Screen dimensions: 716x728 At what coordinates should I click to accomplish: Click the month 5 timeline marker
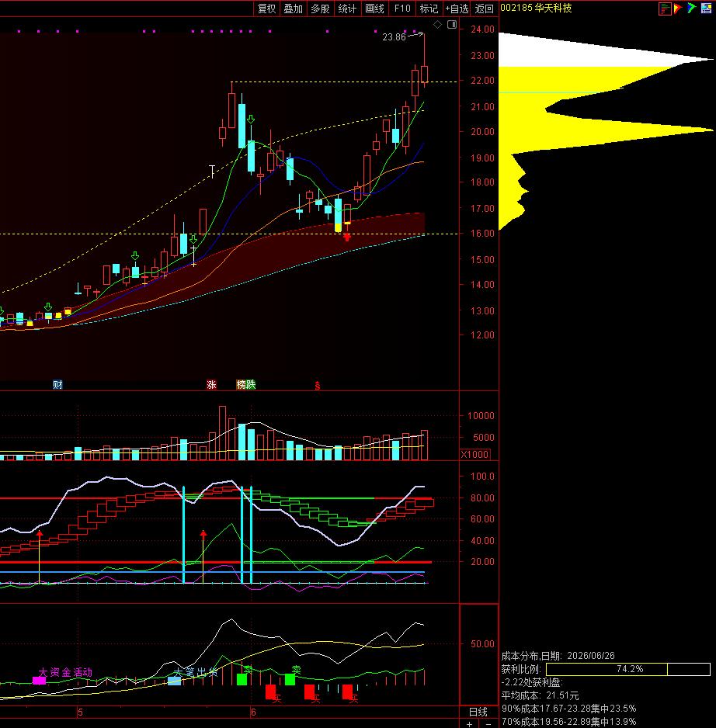(x=80, y=712)
